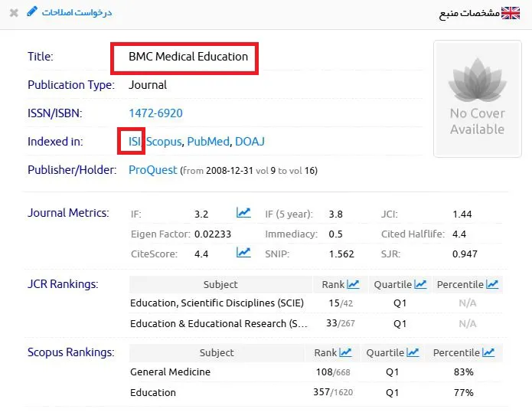
Task: Open the CiteScore trend chart icon
Action: (243, 252)
